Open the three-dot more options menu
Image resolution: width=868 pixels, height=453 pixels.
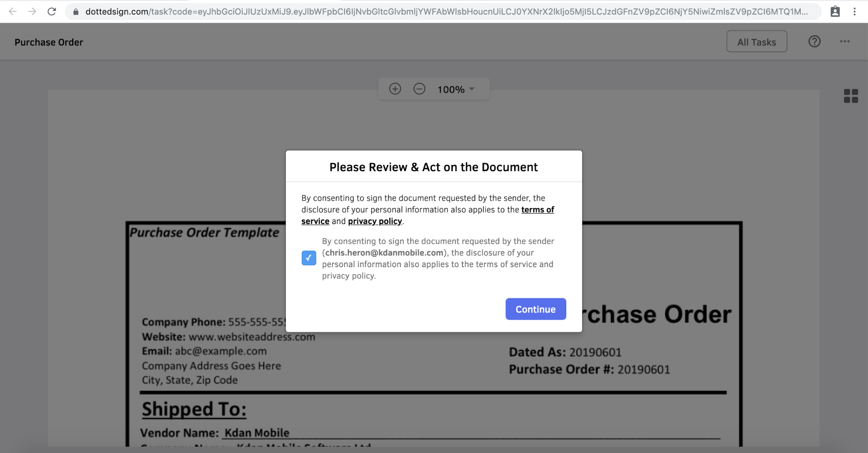(x=845, y=42)
